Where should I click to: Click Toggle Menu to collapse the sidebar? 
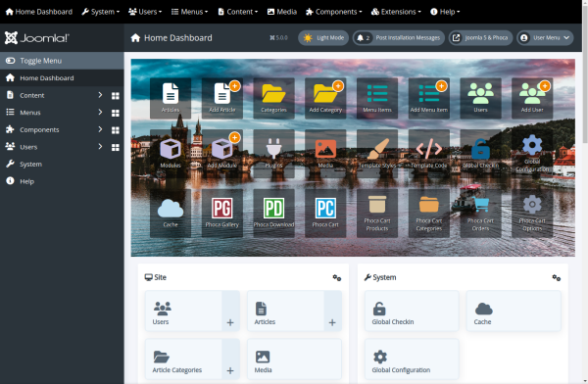[x=62, y=61]
